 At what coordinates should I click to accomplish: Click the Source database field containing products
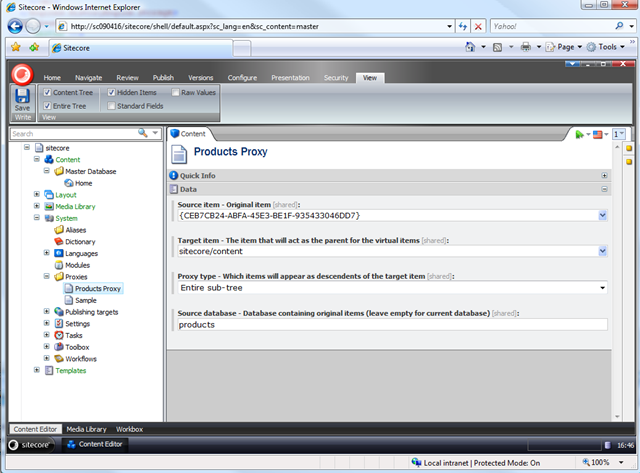tap(392, 325)
